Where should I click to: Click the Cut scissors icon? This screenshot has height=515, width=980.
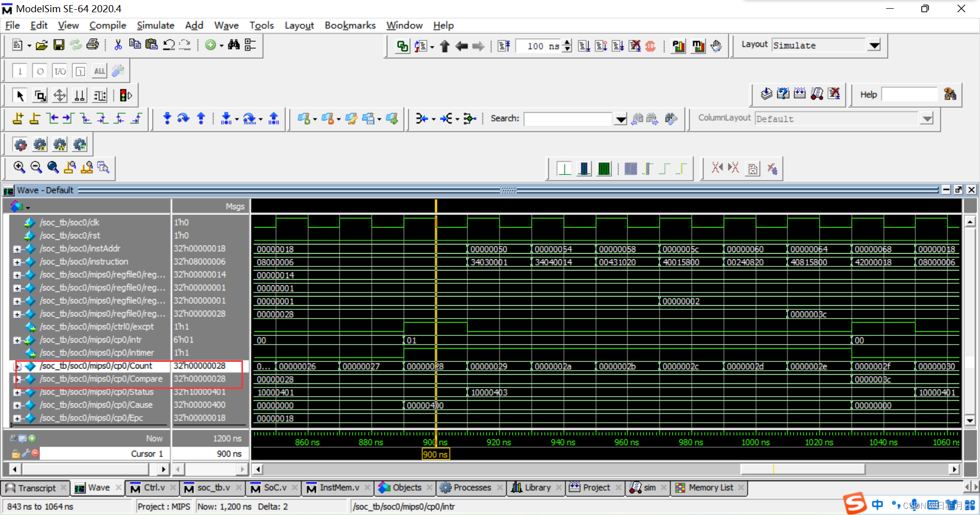[118, 45]
